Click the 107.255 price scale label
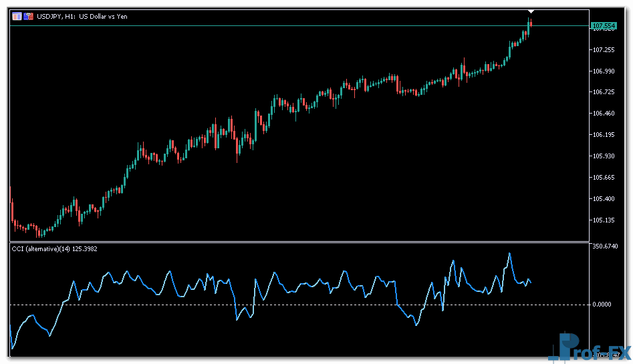 tap(603, 50)
